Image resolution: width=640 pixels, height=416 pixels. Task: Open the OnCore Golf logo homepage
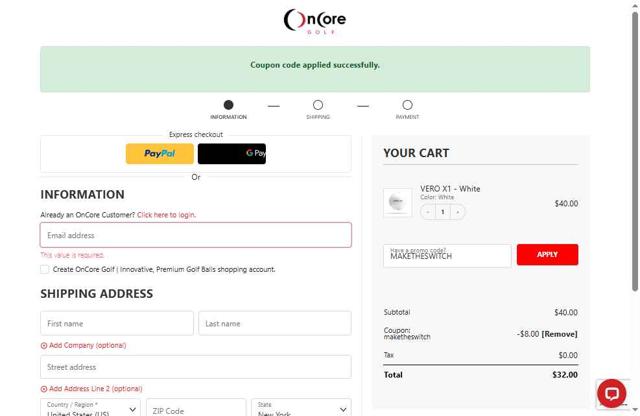315,21
